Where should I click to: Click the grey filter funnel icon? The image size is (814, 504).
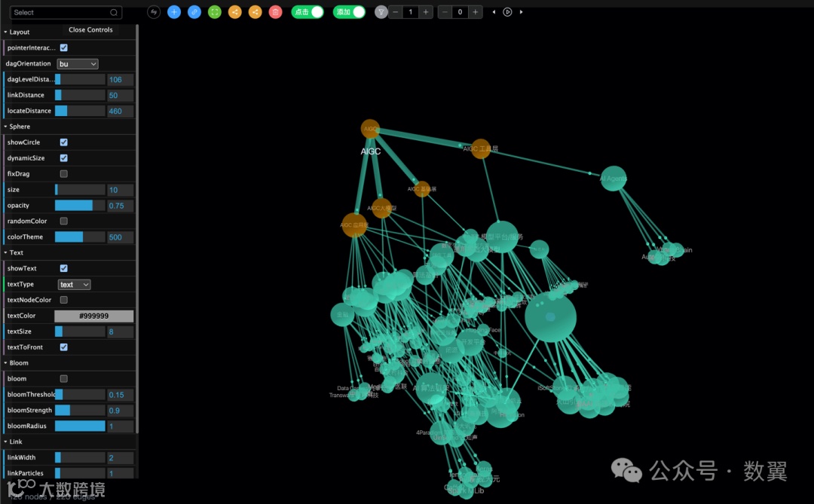381,12
